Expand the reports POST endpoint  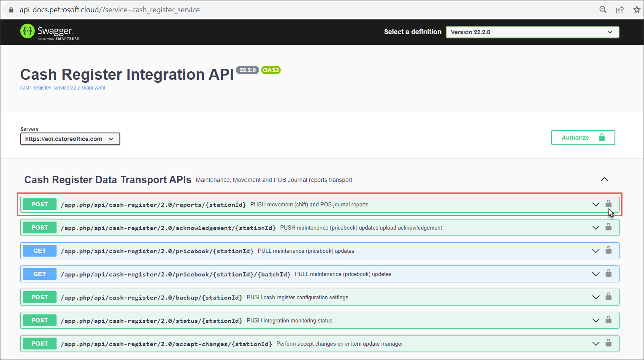[595, 204]
